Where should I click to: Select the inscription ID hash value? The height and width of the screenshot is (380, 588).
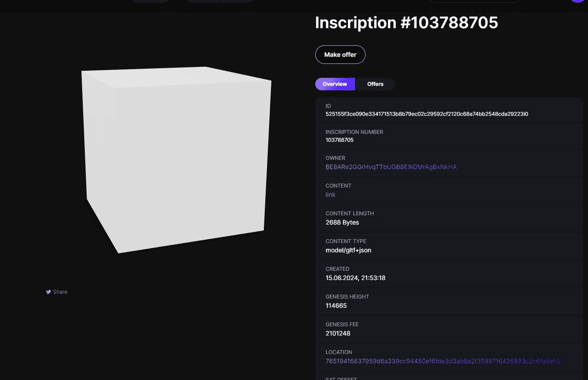[427, 114]
